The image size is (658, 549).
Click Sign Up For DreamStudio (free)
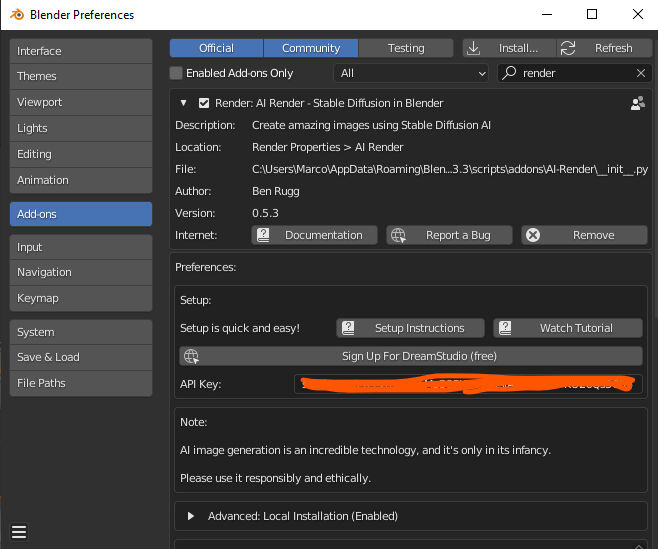tap(411, 356)
